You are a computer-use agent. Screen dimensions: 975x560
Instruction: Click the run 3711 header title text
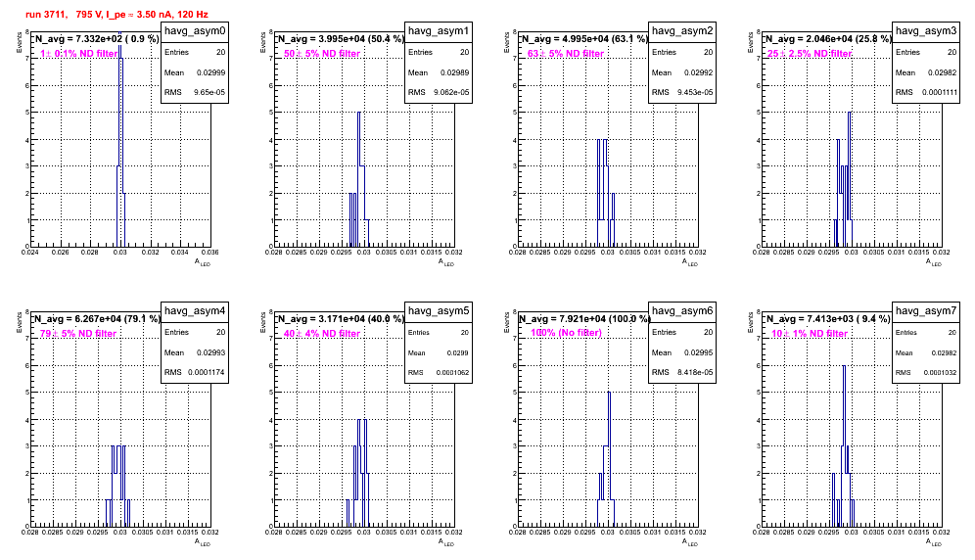click(x=116, y=14)
